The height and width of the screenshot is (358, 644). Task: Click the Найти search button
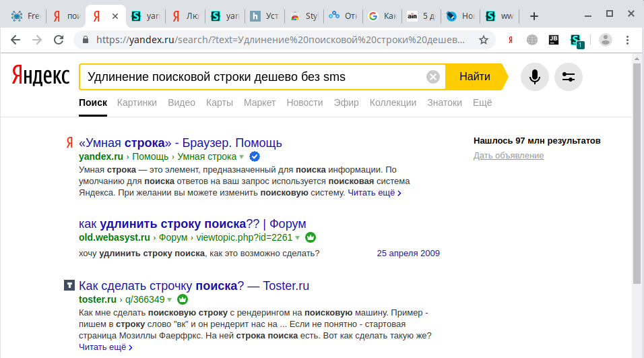[x=476, y=77]
